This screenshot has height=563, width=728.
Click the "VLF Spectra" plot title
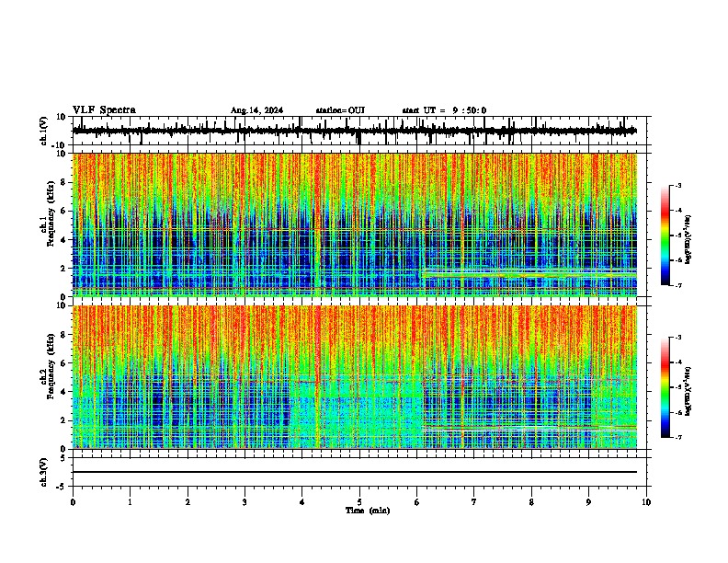(104, 110)
